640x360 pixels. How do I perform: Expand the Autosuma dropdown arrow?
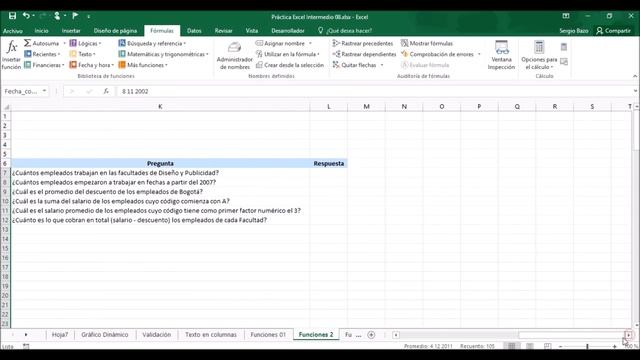pyautogui.click(x=64, y=43)
